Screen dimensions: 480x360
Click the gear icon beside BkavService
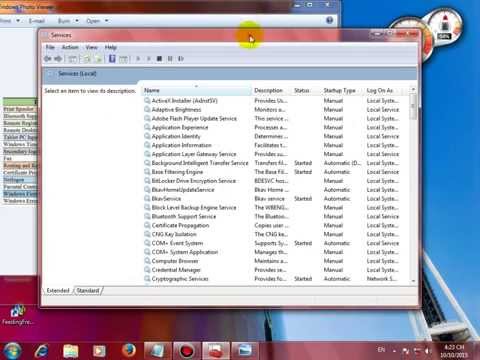click(x=147, y=198)
